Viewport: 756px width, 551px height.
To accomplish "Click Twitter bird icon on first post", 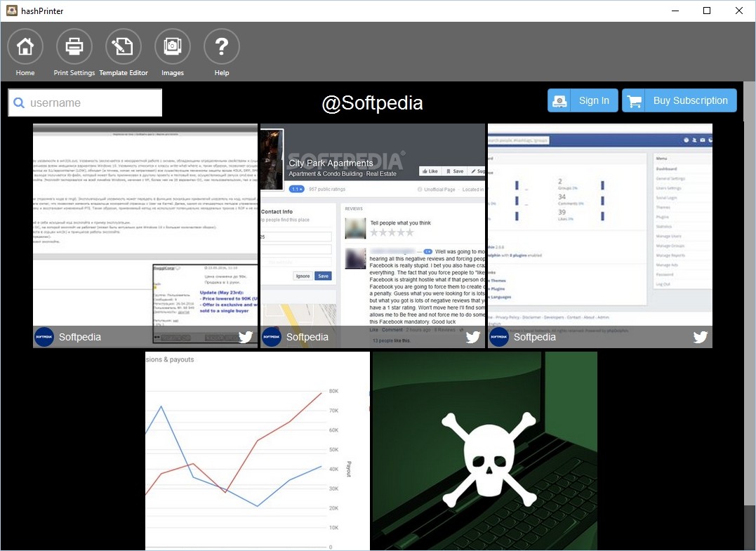I will point(246,337).
